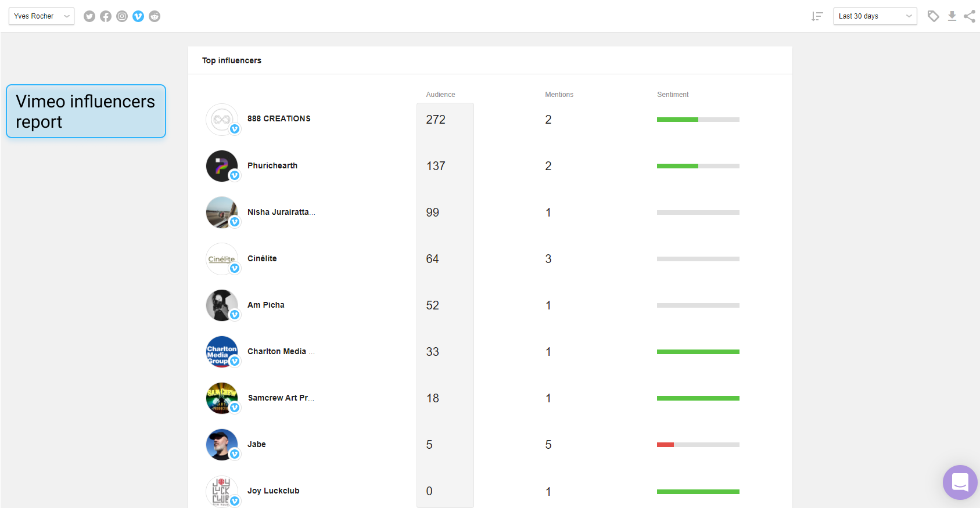The image size is (980, 508).
Task: Open Samcrew Art profile avatar
Action: (x=222, y=398)
